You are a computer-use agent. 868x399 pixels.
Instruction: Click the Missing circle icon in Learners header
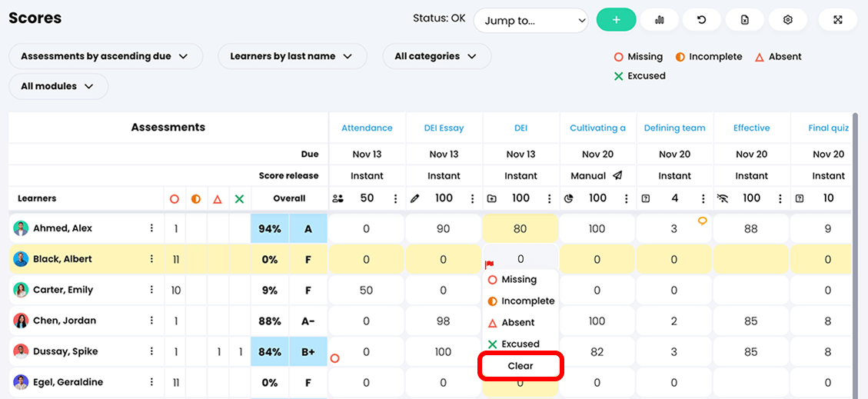coord(175,198)
